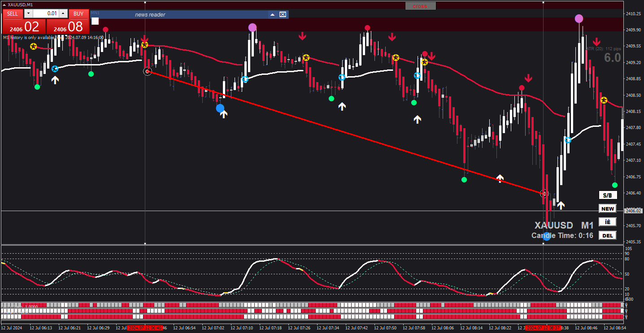Viewport: 644px width, 333px height.
Task: Click the Candle Time: 0:16 label
Action: [x=562, y=235]
